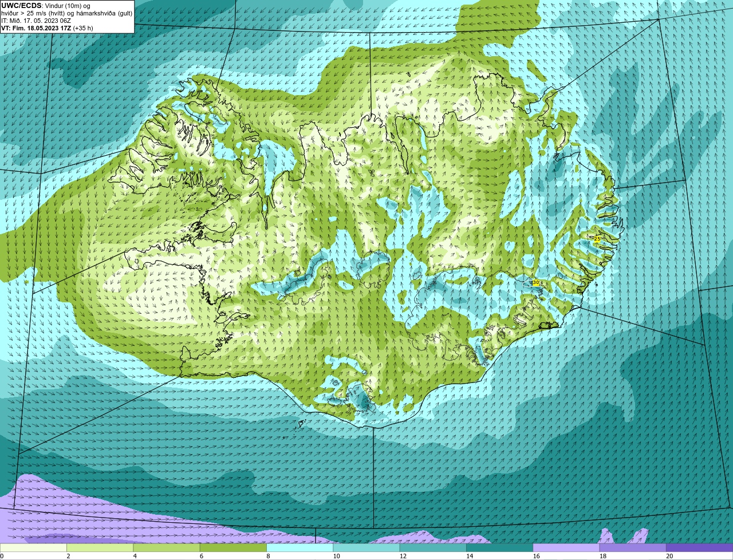Click the '18' tick label on scale
Viewport: 733px width, 560px height.
tap(602, 556)
